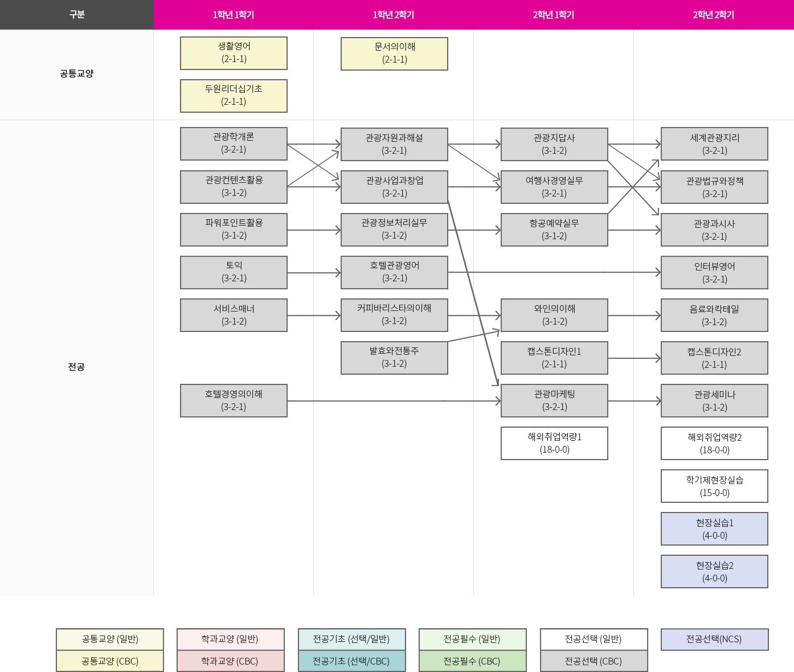
Task: Click the 전공필수 (CBC) legend swatch
Action: tap(473, 661)
